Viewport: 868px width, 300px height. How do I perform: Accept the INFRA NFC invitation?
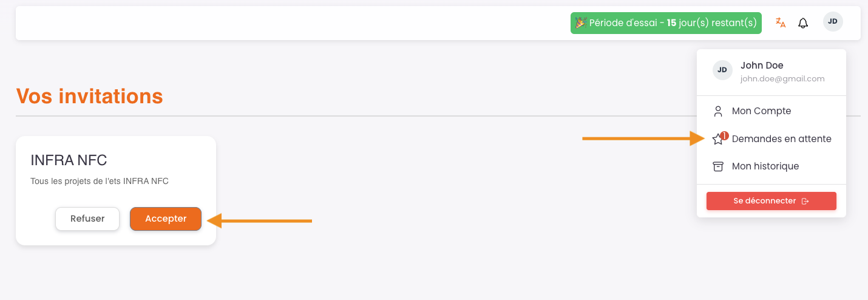click(166, 219)
